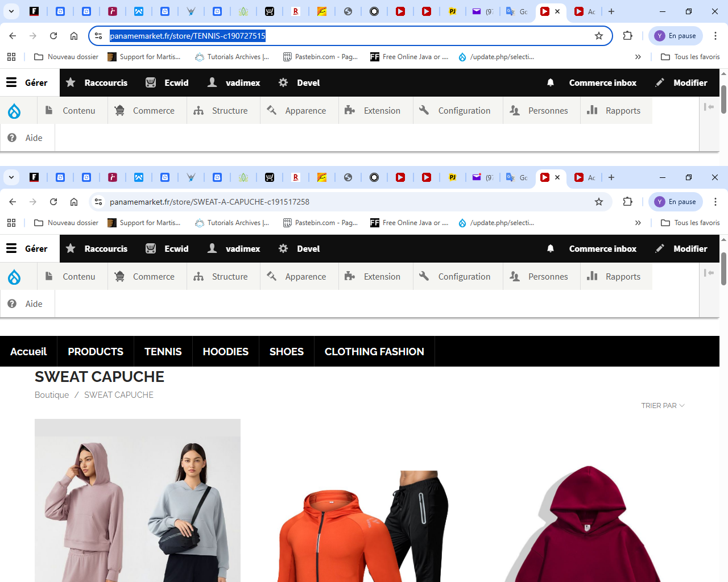Expand hidden bookmarks chevron in topmost bookmarks bar

(638, 57)
